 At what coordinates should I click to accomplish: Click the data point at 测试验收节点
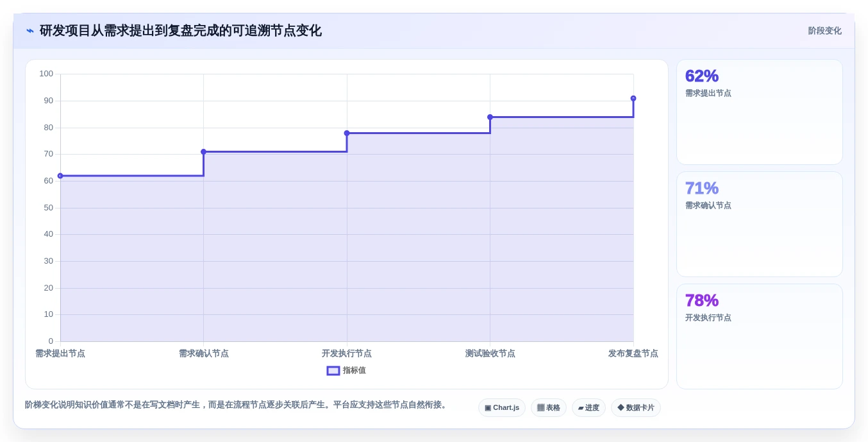(x=490, y=117)
